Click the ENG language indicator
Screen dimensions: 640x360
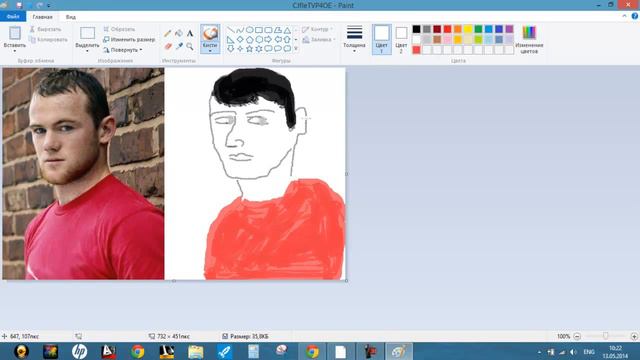coord(589,352)
